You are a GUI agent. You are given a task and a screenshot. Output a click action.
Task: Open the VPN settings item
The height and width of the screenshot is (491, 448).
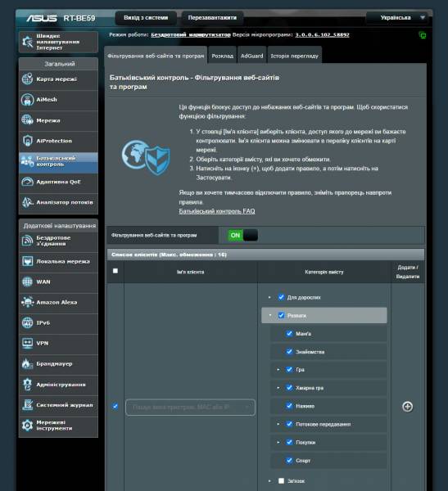coord(58,344)
